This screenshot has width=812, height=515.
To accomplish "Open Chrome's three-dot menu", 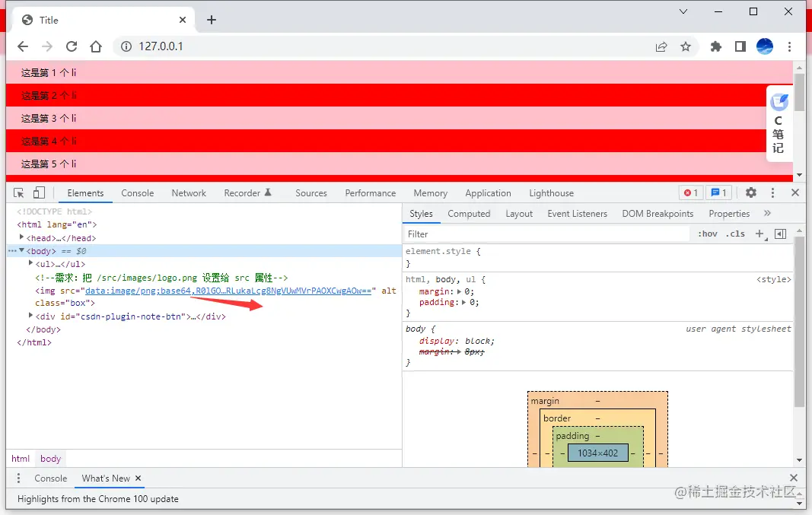I will (x=789, y=46).
